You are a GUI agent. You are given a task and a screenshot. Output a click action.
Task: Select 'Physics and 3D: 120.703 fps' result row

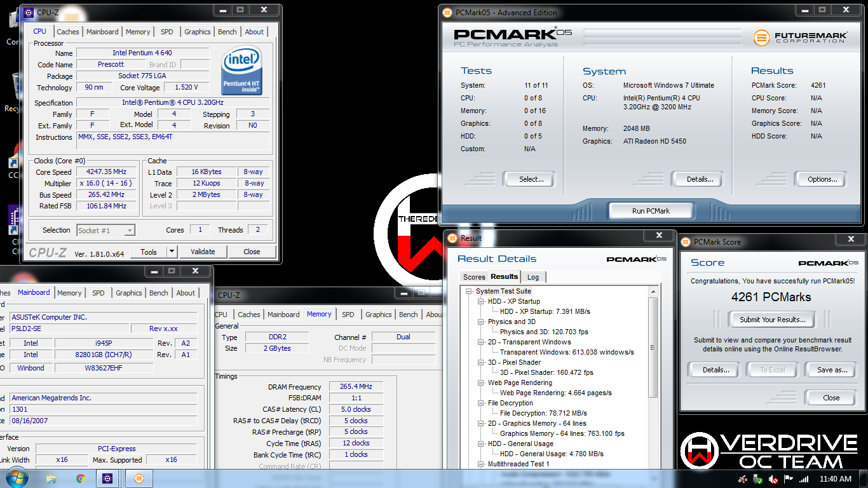(544, 332)
